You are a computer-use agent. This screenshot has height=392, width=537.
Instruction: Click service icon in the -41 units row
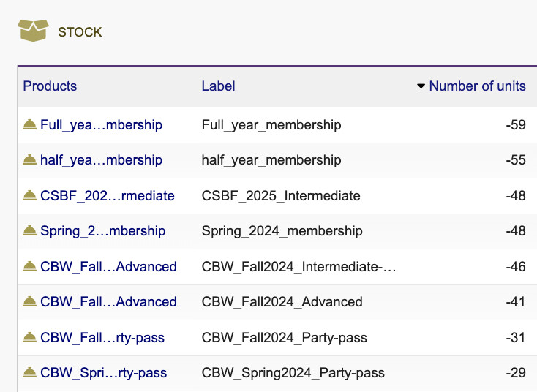pos(29,301)
